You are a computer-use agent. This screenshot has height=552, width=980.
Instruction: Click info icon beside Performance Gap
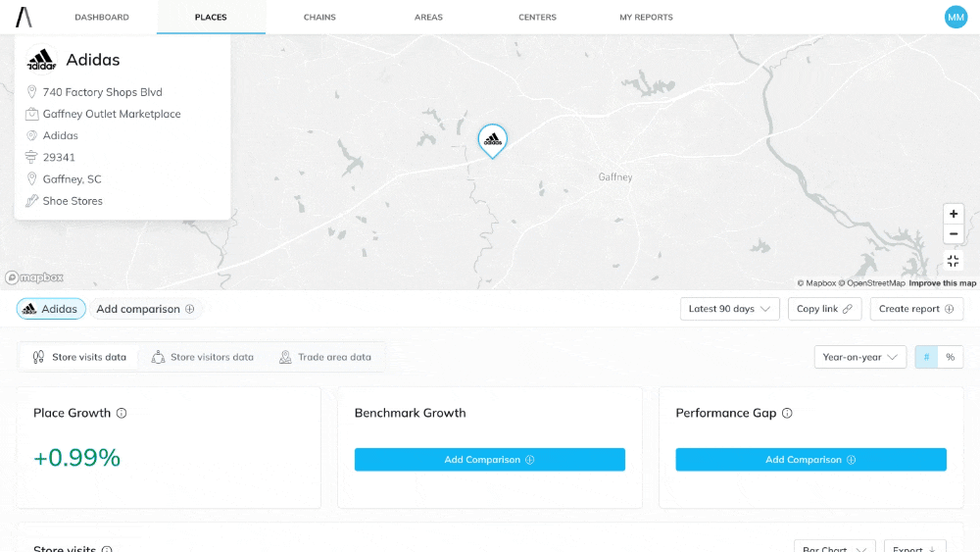coord(787,413)
